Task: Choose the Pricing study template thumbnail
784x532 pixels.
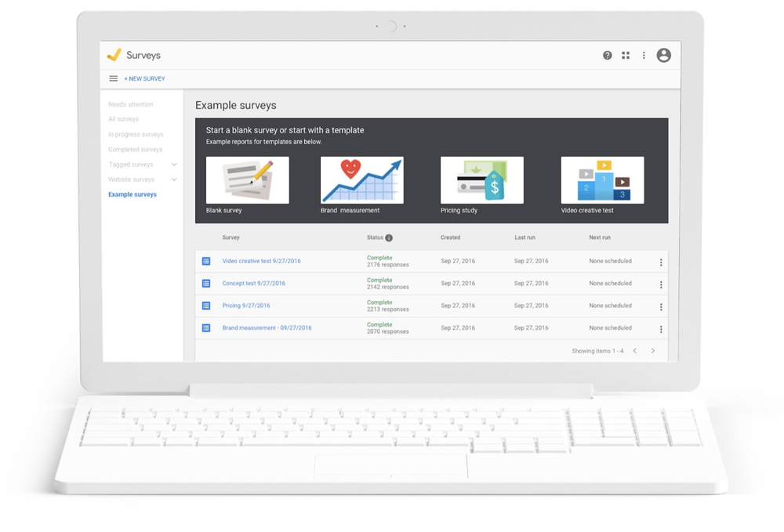Action: point(482,180)
